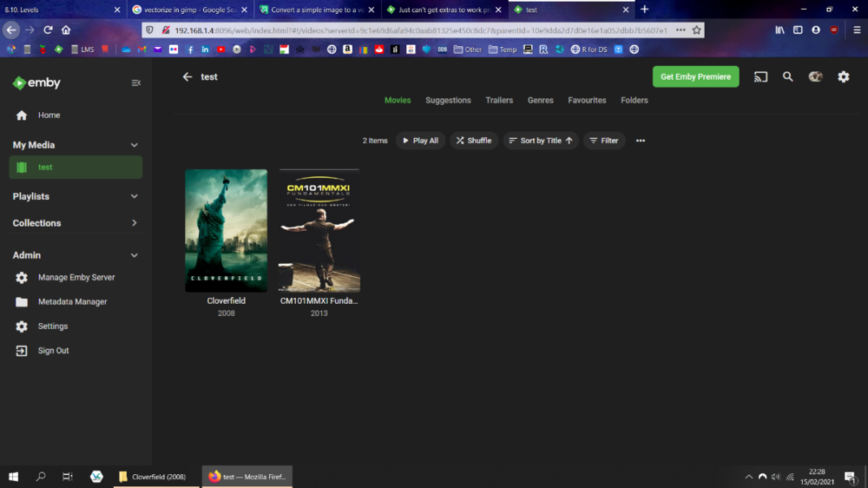Open the server settings gear in header
Image resolution: width=868 pixels, height=488 pixels.
[x=843, y=76]
